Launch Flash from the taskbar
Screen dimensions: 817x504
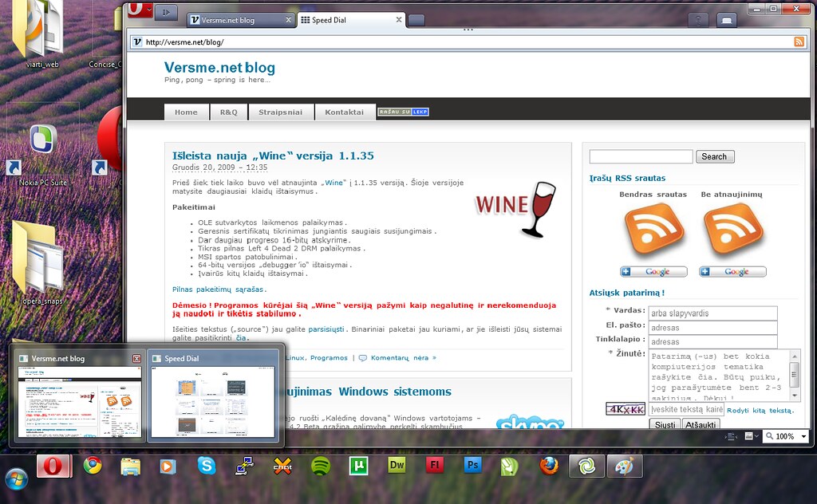(x=435, y=465)
